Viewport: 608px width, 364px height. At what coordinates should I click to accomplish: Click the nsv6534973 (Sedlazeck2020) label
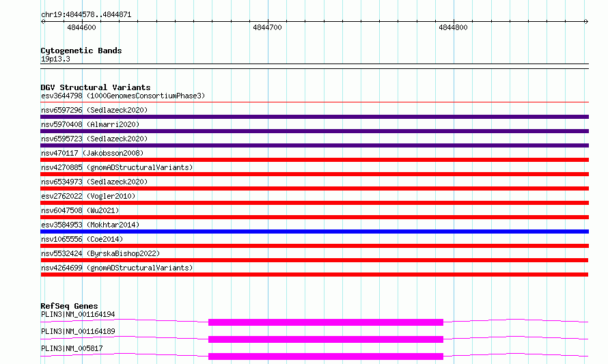click(94, 182)
